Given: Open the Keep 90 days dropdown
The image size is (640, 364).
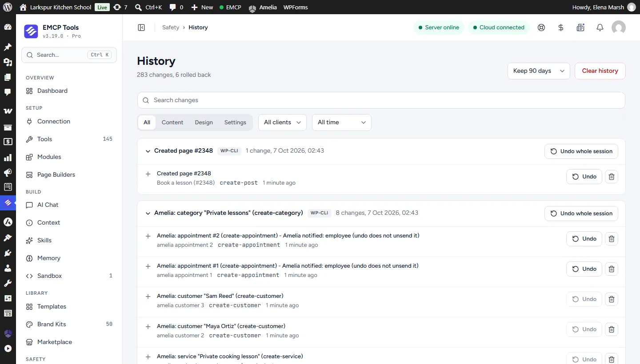Looking at the screenshot, I should click(539, 71).
